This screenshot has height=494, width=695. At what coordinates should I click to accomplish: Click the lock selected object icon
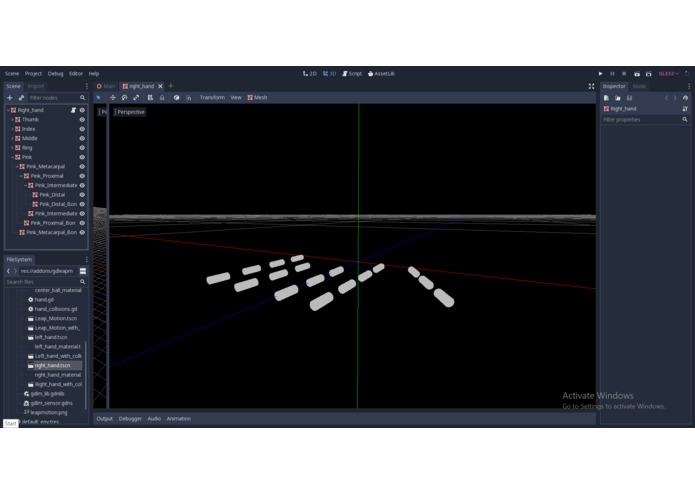[162, 97]
